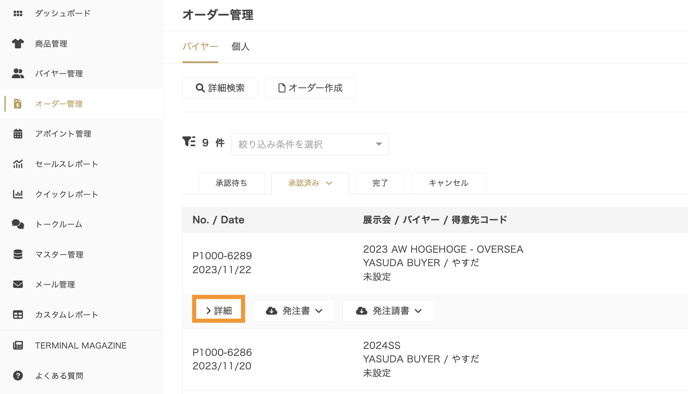
Task: Click the 商品管理 t-shirt icon
Action: tap(18, 43)
